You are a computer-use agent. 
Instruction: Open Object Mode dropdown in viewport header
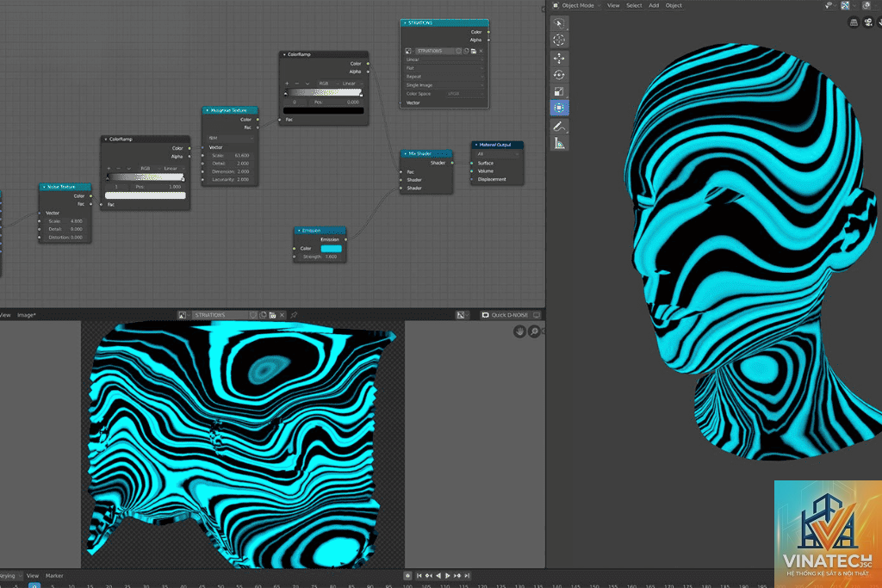[x=577, y=6]
